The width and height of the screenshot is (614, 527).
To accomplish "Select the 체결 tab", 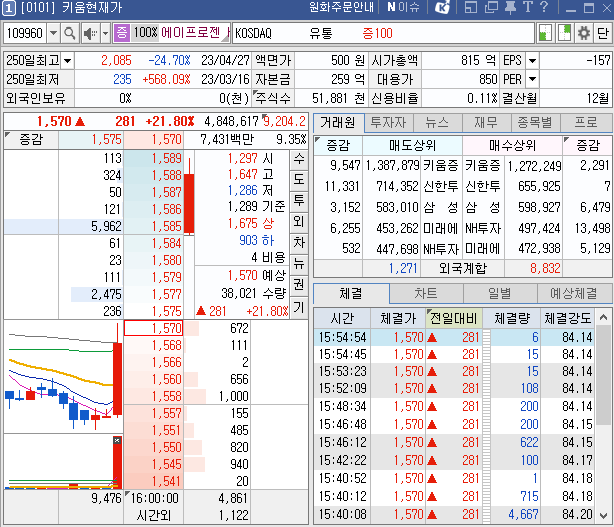I will [351, 293].
